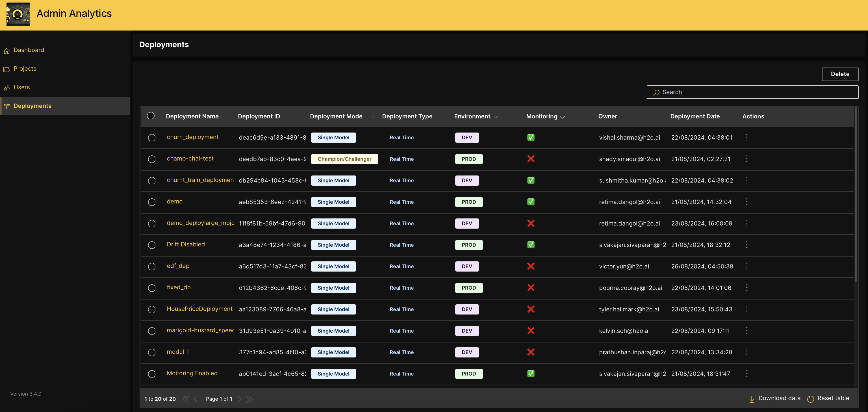Open actions menu for champ-chal-test row
Viewport: 868px width, 412px height.
point(747,159)
